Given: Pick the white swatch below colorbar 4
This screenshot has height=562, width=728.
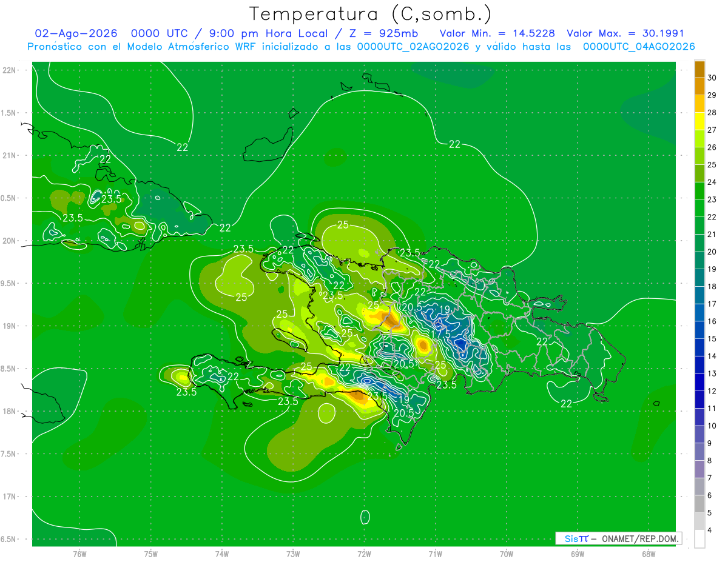Looking at the screenshot, I should [699, 539].
